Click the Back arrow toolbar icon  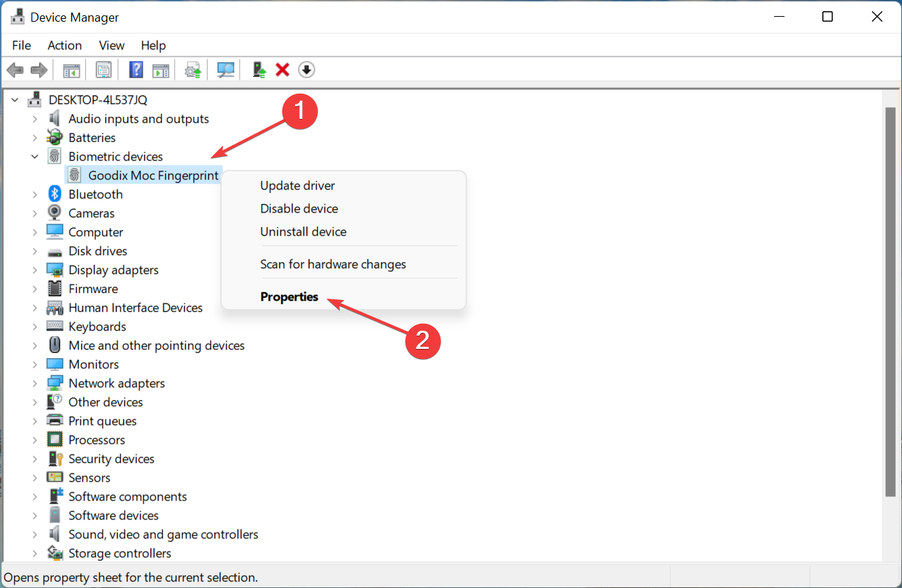click(15, 70)
